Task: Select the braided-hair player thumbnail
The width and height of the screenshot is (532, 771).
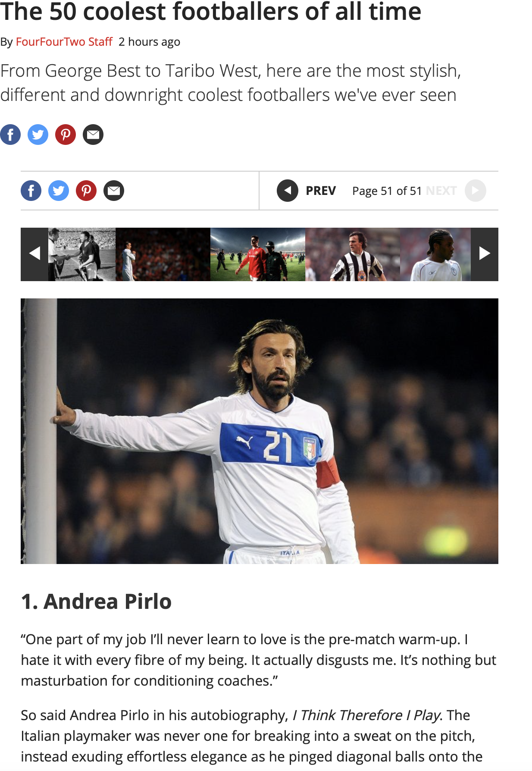Action: click(x=435, y=254)
